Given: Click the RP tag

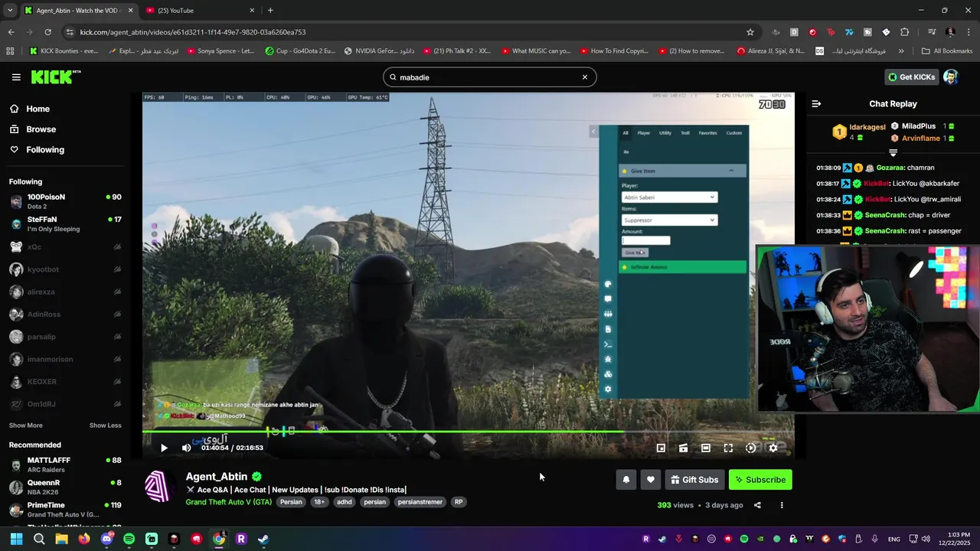Looking at the screenshot, I should (459, 502).
